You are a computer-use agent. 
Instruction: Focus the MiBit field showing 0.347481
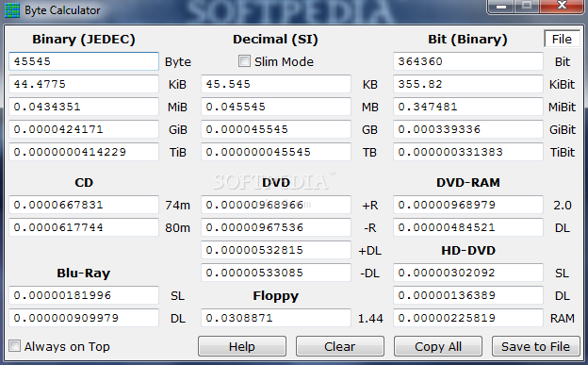pyautogui.click(x=468, y=107)
